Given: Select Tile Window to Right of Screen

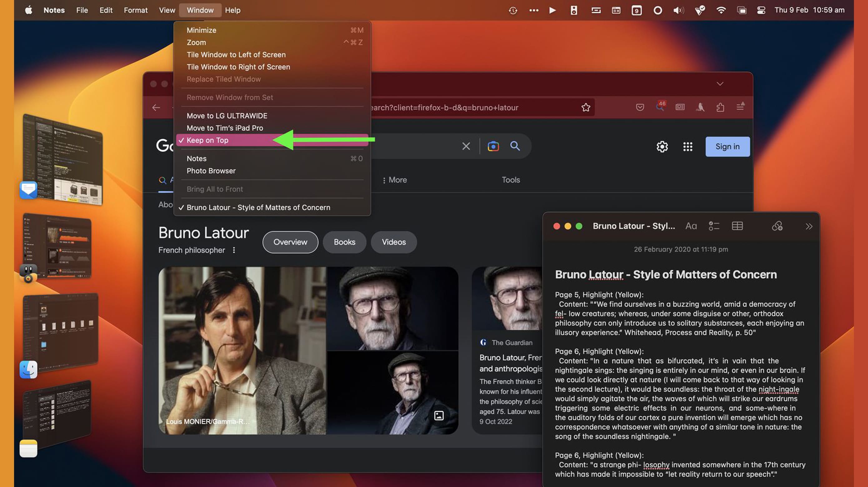Looking at the screenshot, I should [x=272, y=67].
